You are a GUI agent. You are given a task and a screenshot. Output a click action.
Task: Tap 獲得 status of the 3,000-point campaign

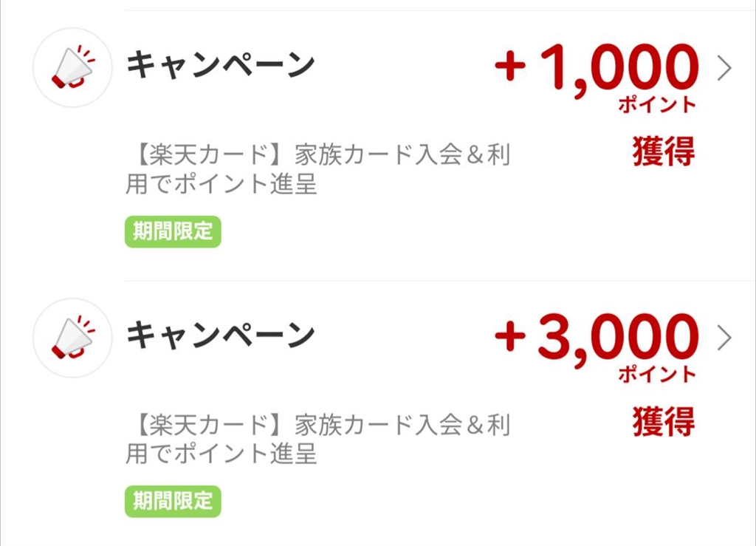[x=663, y=421]
